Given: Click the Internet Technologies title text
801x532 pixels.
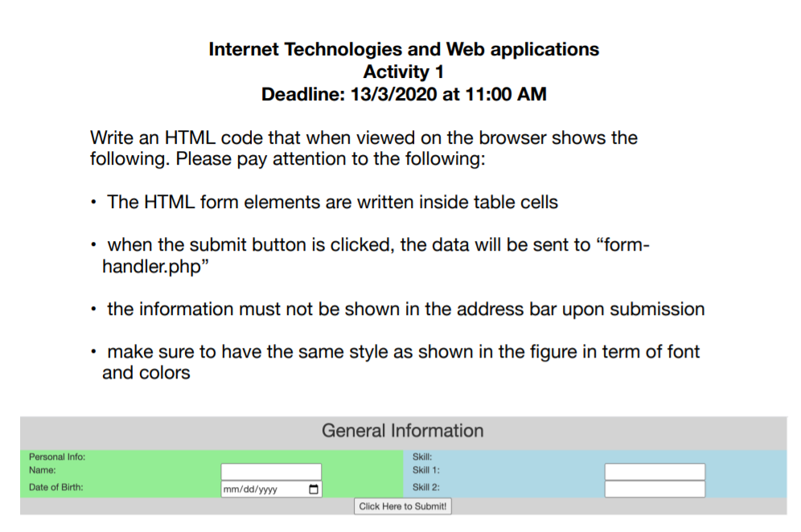Looking at the screenshot, I should tap(403, 49).
